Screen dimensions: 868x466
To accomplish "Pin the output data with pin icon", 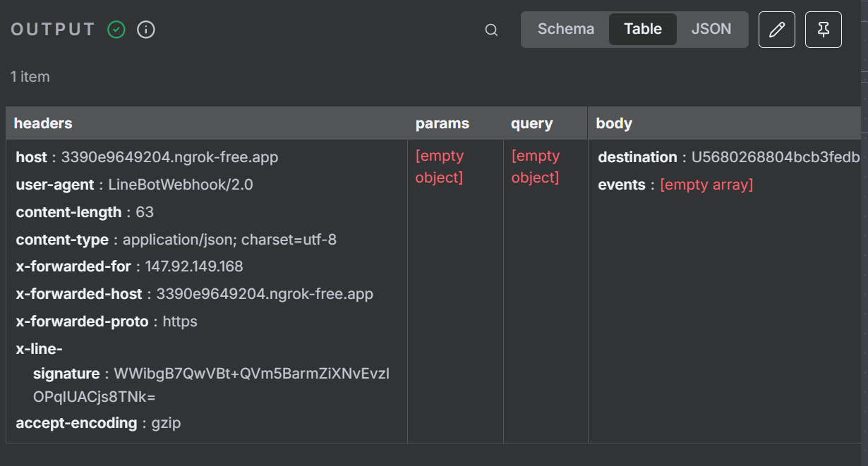I will (823, 30).
